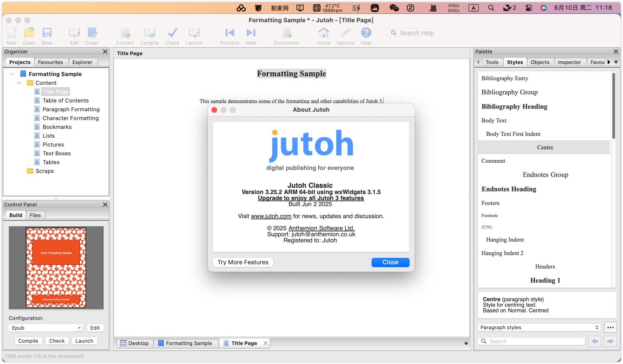This screenshot has width=623, height=364.
Task: Click the Try More Features button
Action: point(243,262)
